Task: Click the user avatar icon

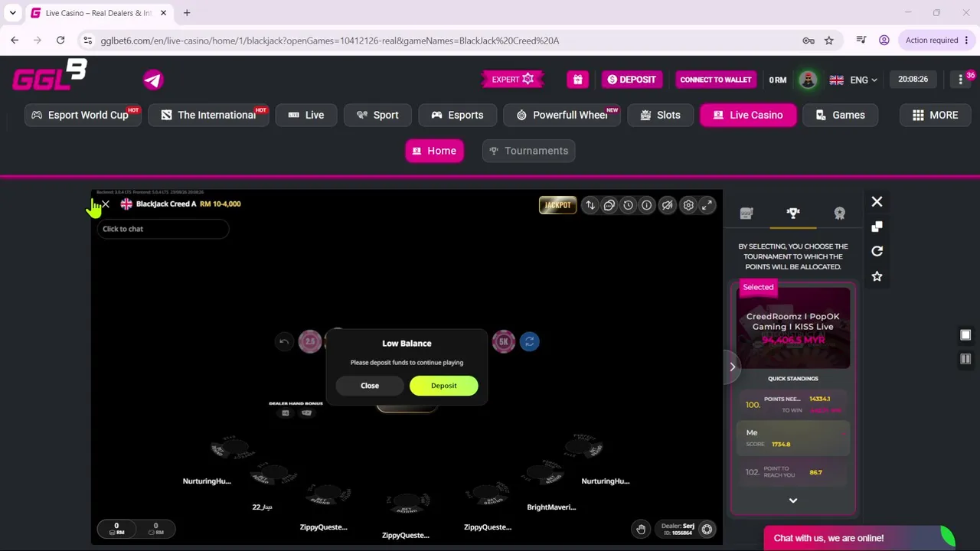Action: (x=807, y=80)
